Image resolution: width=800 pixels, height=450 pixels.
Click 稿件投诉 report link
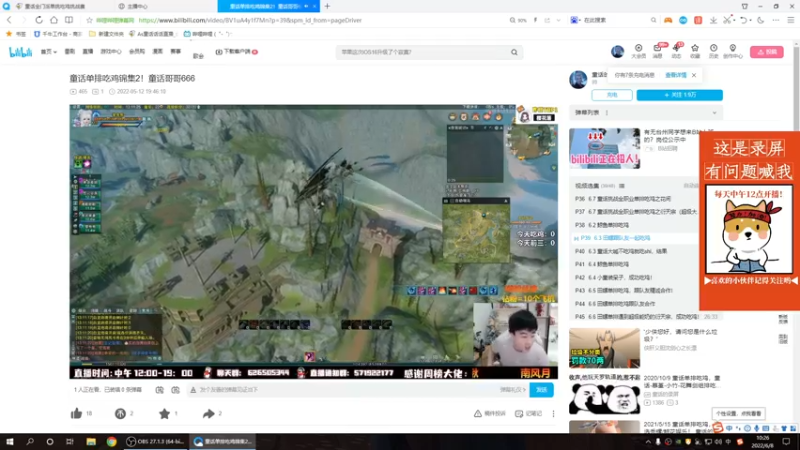[x=489, y=414]
